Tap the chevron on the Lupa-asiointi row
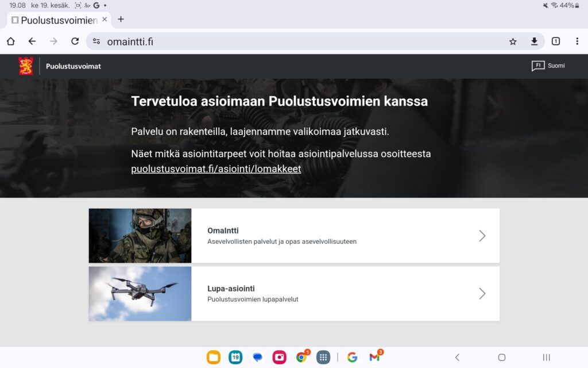The width and height of the screenshot is (588, 368). click(x=482, y=294)
